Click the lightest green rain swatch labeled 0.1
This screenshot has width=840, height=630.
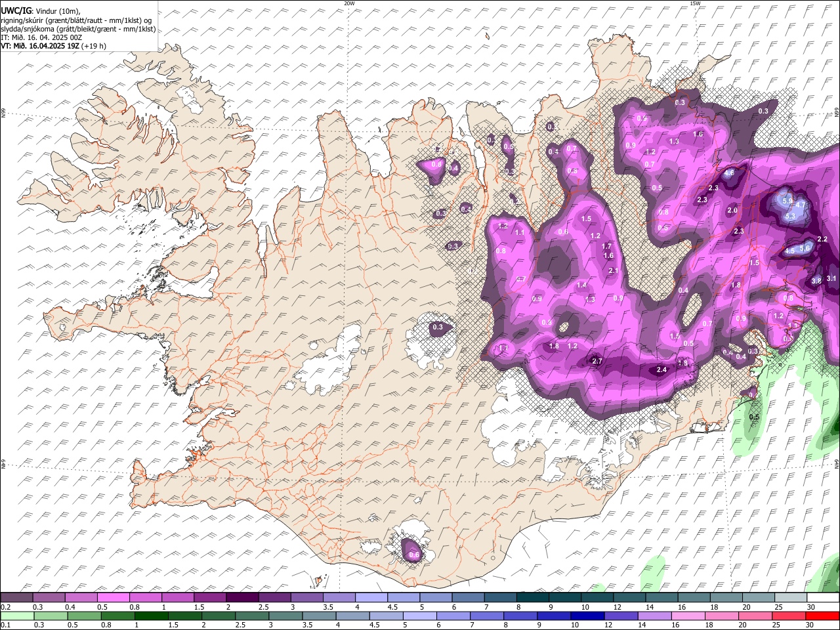(17, 616)
